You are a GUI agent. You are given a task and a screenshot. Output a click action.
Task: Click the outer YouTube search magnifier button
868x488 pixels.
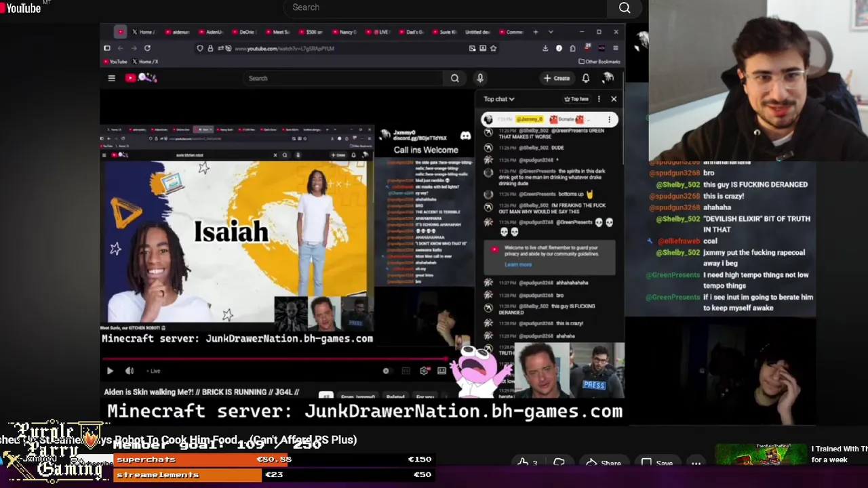pos(625,8)
